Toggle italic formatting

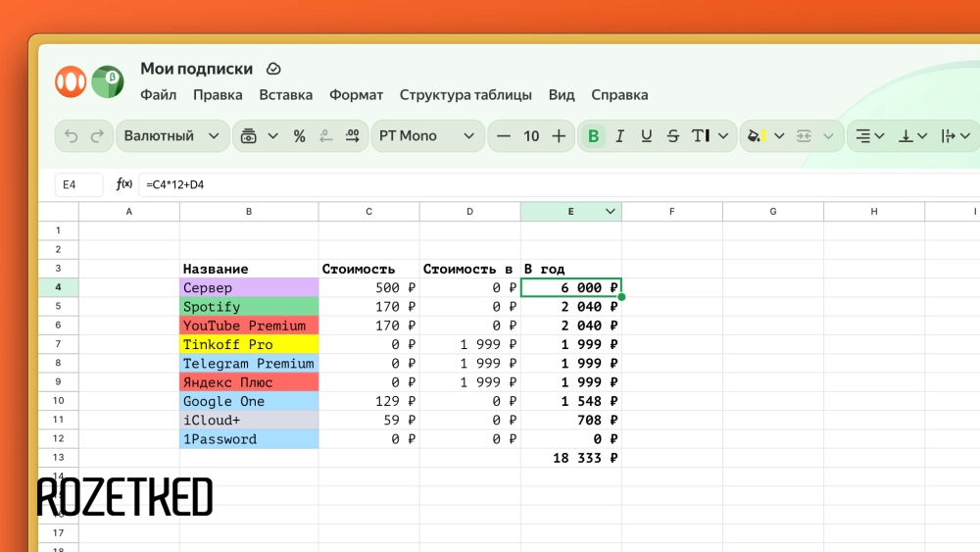pos(619,136)
